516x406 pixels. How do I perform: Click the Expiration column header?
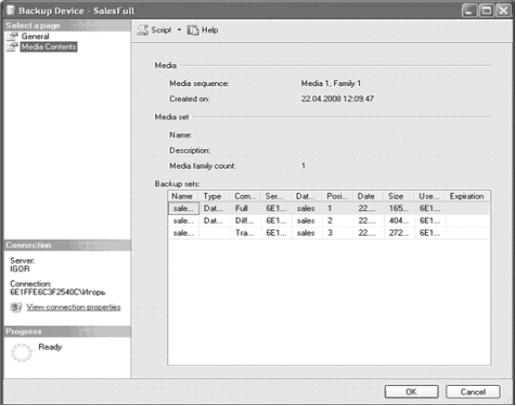point(467,196)
